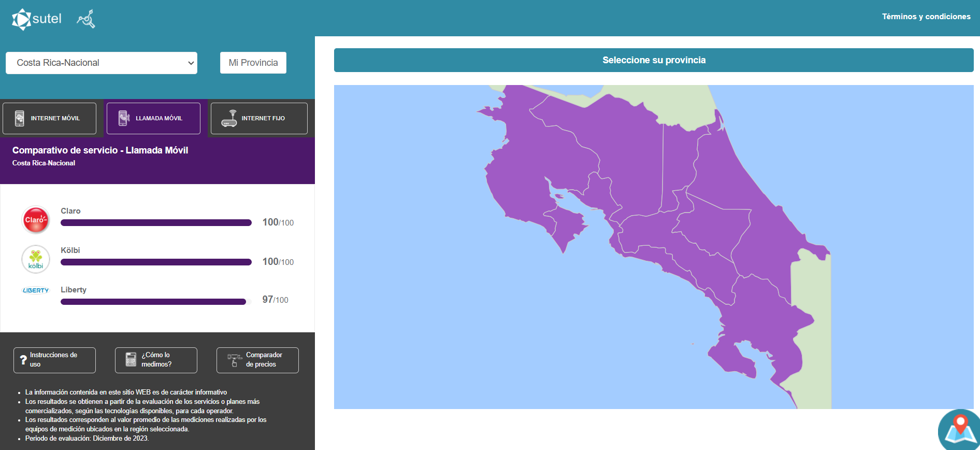The width and height of the screenshot is (980, 450).
Task: Click the price comparator icon
Action: pos(235,360)
